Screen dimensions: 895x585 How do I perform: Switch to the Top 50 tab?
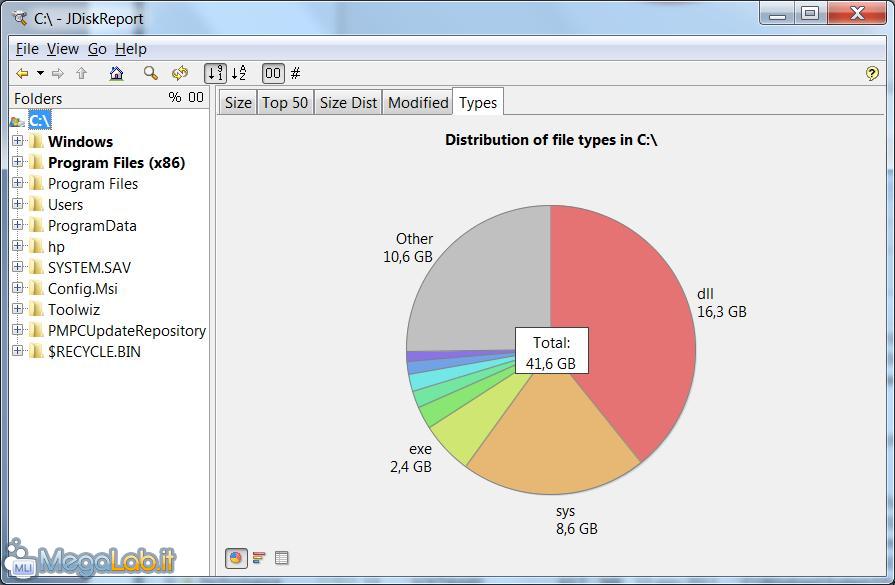click(x=285, y=102)
